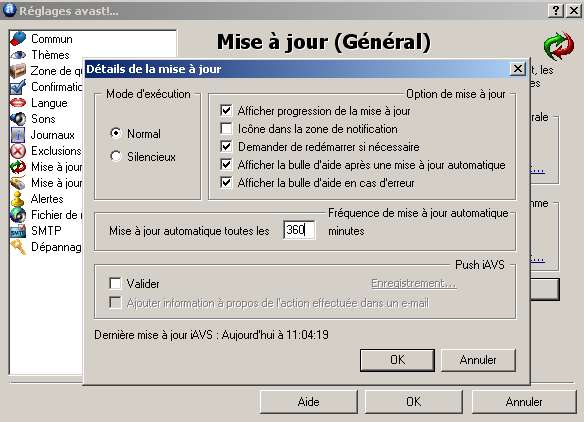
Task: Select the Journaux info icon
Action: click(x=18, y=135)
